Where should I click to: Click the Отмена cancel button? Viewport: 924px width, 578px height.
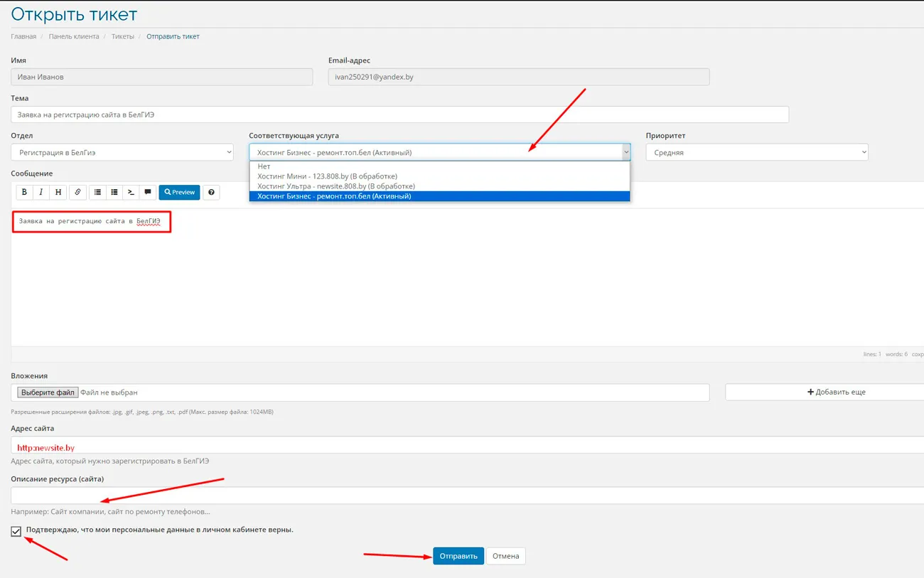[506, 556]
